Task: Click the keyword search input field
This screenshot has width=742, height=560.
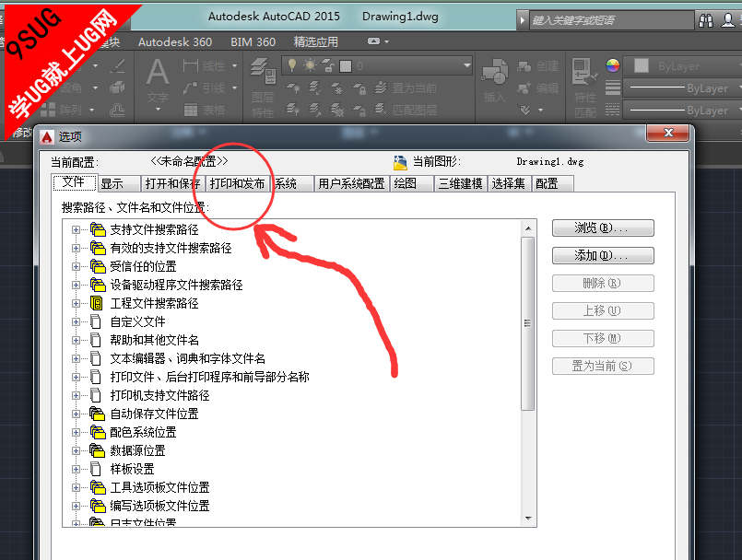Action: tap(611, 20)
